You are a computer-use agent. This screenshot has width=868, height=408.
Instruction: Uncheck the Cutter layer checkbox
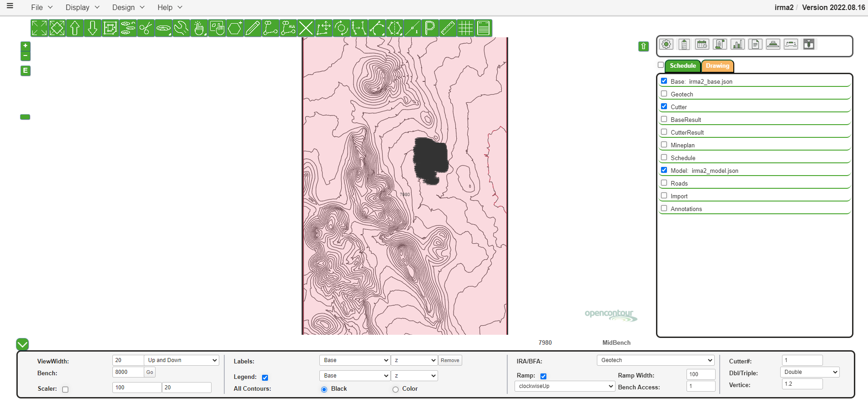pyautogui.click(x=664, y=106)
